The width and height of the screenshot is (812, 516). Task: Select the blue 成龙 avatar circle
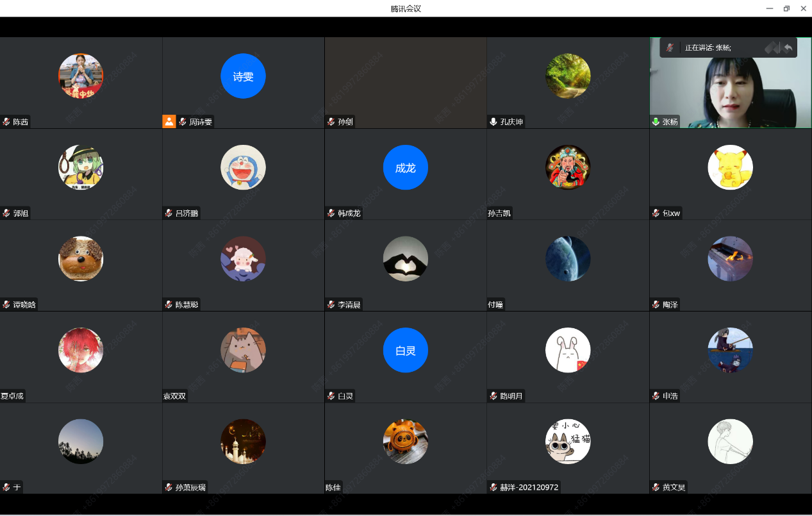click(405, 168)
